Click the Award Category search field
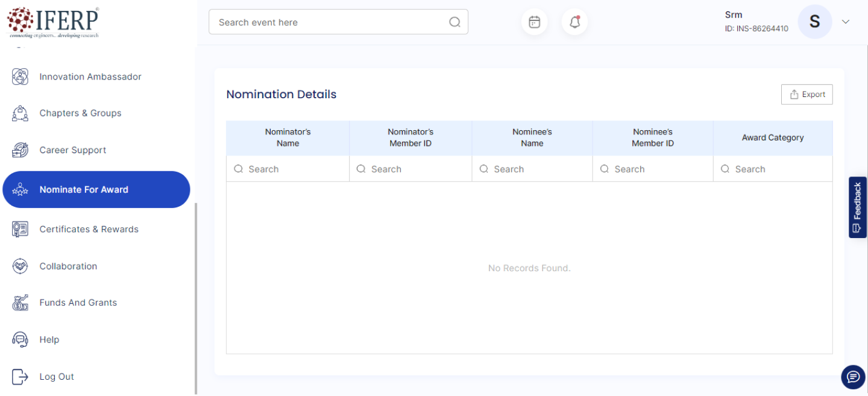Image resolution: width=868 pixels, height=396 pixels. (x=778, y=169)
